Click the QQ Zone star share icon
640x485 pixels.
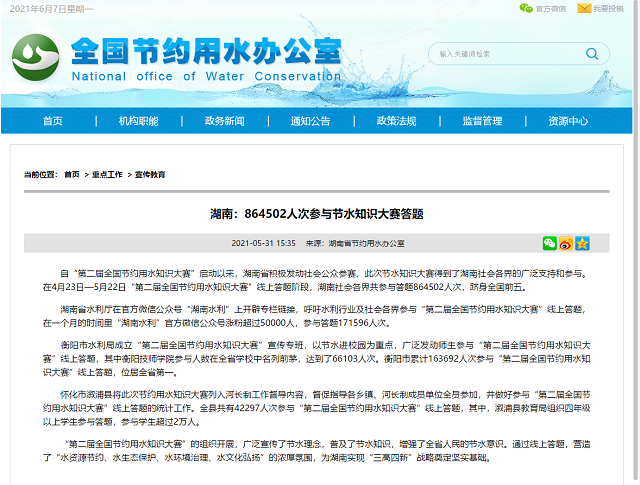pos(582,243)
